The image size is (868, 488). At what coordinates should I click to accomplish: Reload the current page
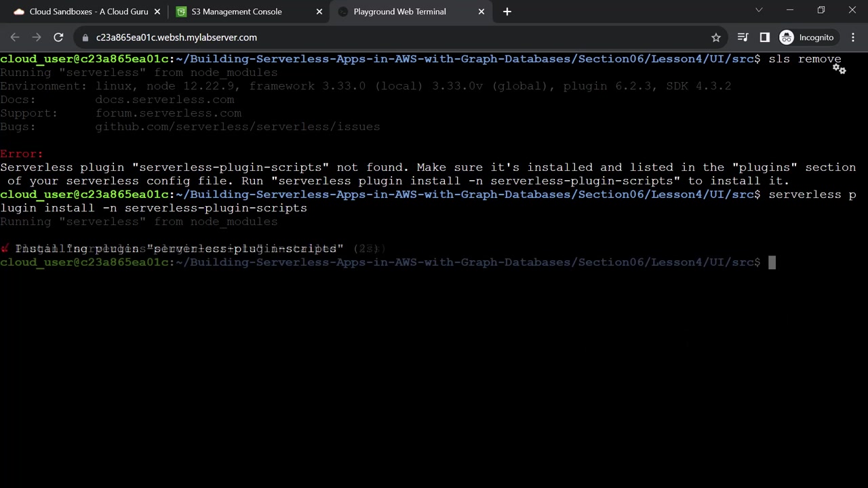pos(58,37)
